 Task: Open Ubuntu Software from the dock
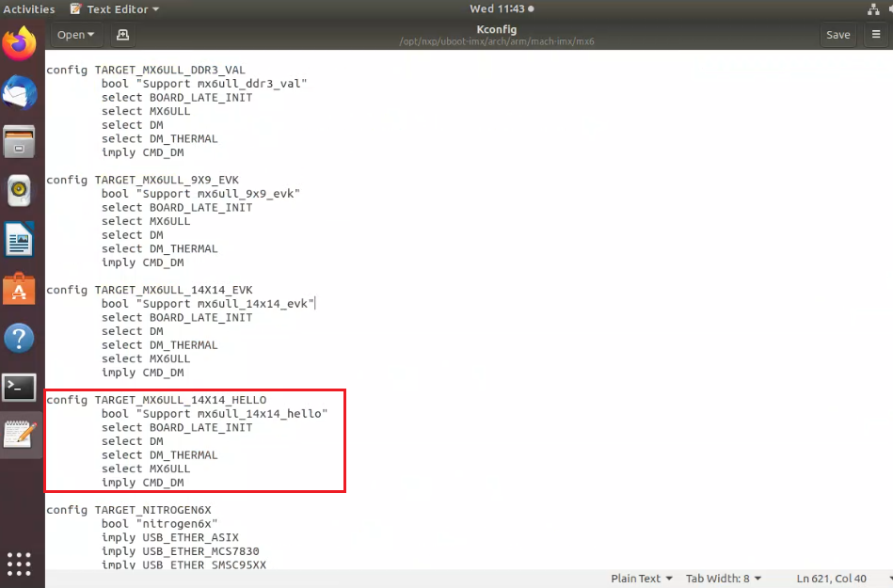[19, 289]
